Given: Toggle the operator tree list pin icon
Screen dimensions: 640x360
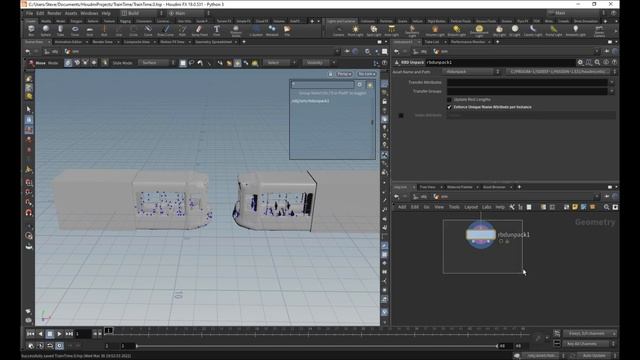Looking at the screenshot, I should tap(370, 85).
